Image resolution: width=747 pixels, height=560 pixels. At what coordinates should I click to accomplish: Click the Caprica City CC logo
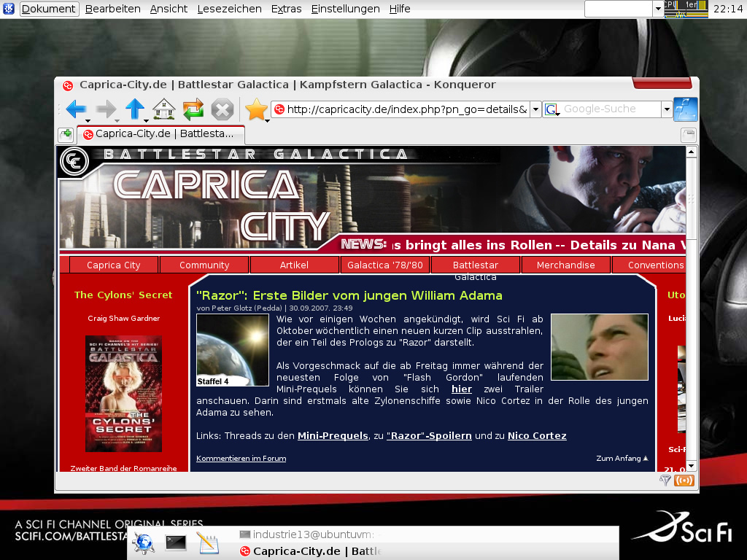[x=74, y=161]
